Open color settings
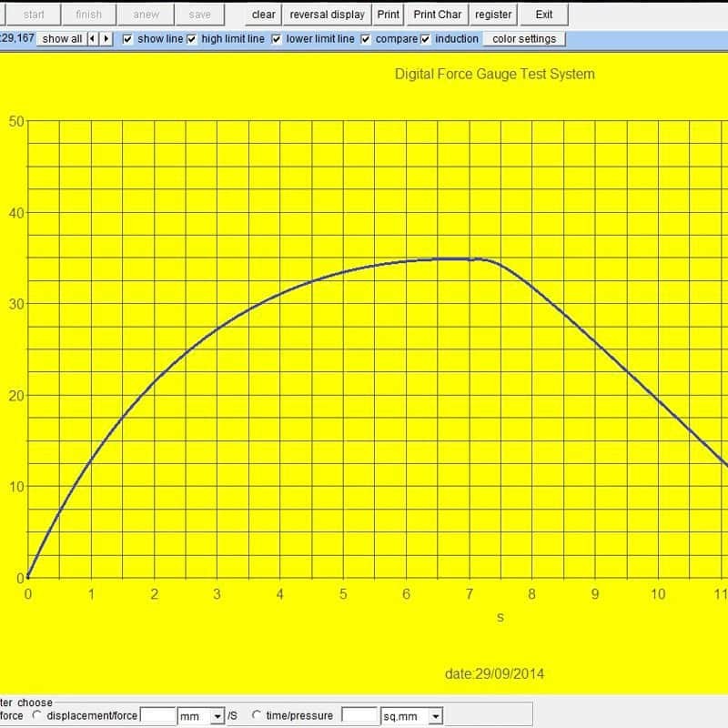The height and width of the screenshot is (728, 728). pyautogui.click(x=524, y=39)
